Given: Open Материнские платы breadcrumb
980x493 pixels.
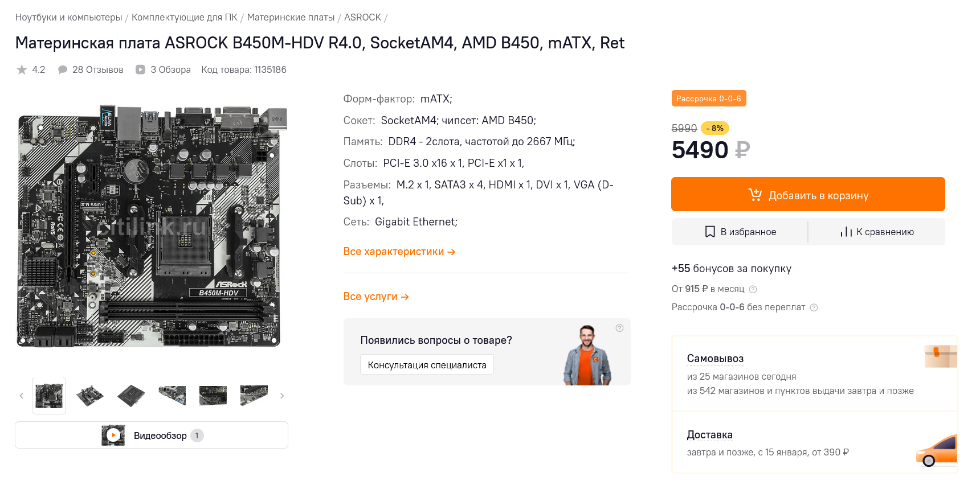Looking at the screenshot, I should (x=291, y=17).
